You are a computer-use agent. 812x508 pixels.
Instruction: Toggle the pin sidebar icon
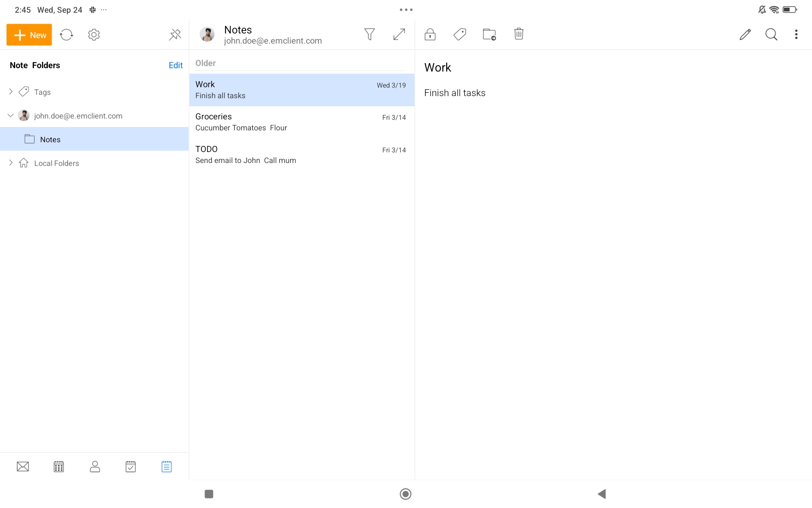coord(175,35)
